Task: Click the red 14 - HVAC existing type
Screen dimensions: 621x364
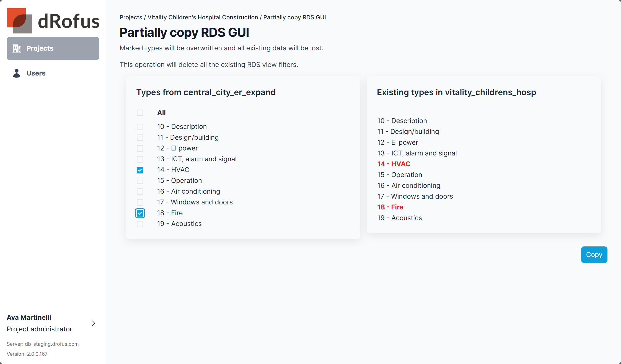Action: pyautogui.click(x=394, y=164)
